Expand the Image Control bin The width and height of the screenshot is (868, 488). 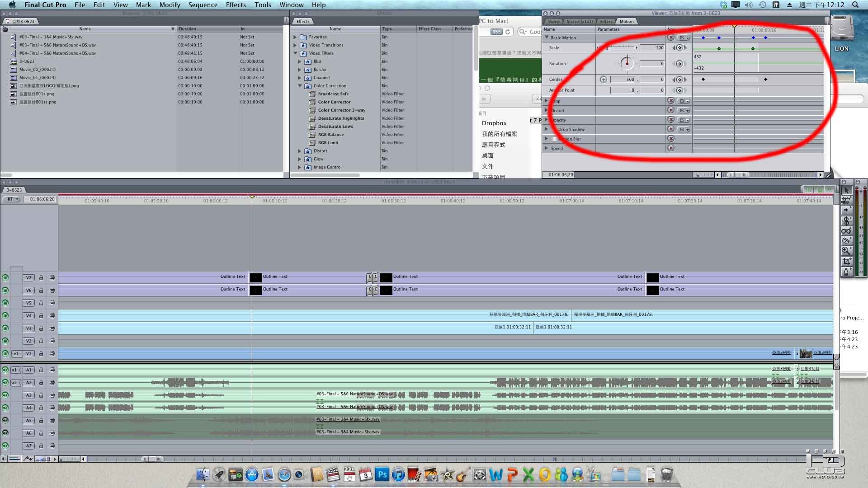[300, 167]
